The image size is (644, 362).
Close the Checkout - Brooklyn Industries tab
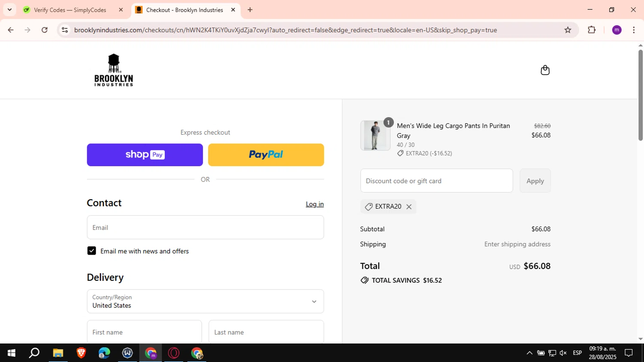233,10
